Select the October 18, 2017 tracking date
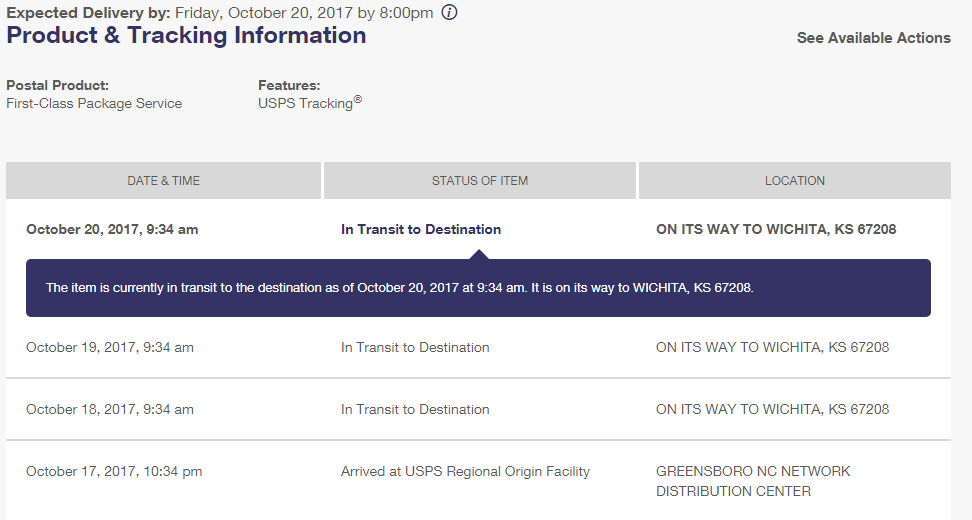Viewport: 972px width, 520px height. [110, 409]
